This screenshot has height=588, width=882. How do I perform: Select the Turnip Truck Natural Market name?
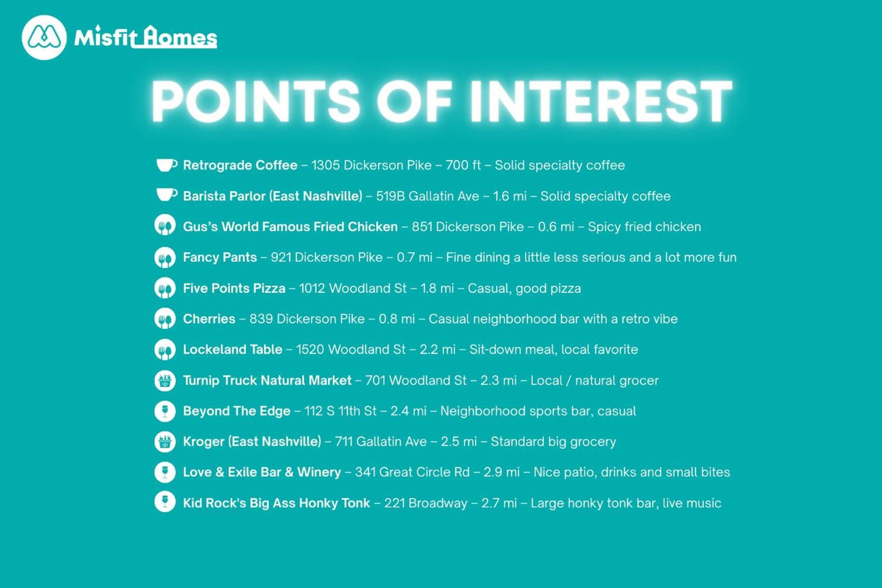coord(267,380)
